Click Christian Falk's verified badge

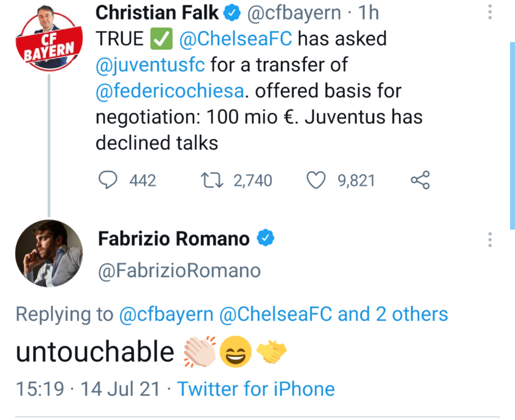coord(232,13)
